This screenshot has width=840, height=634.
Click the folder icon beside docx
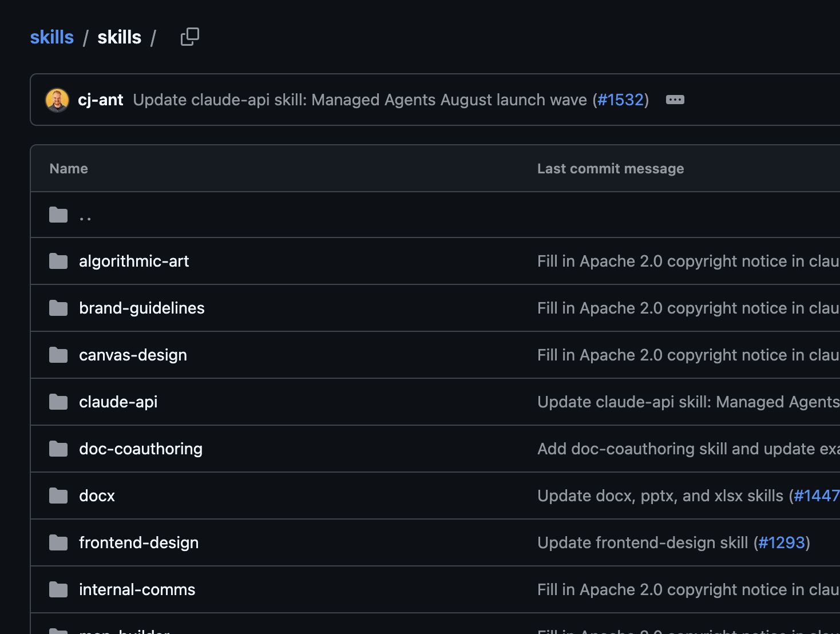coord(58,496)
